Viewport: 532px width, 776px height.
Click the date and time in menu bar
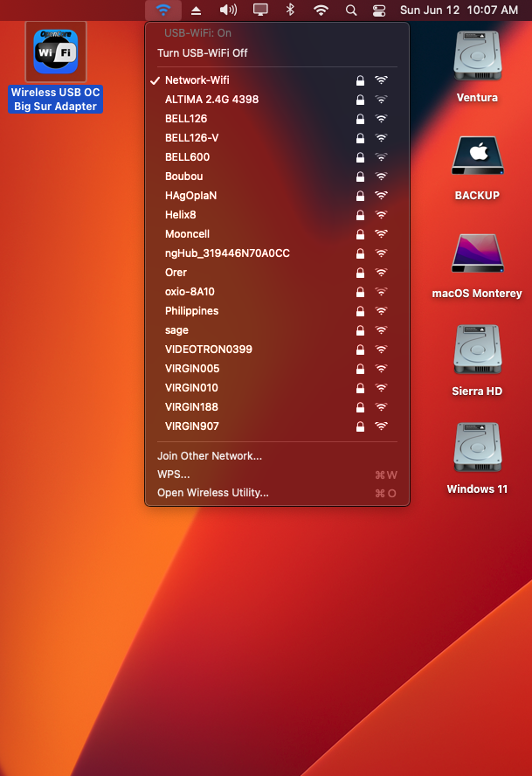point(459,10)
